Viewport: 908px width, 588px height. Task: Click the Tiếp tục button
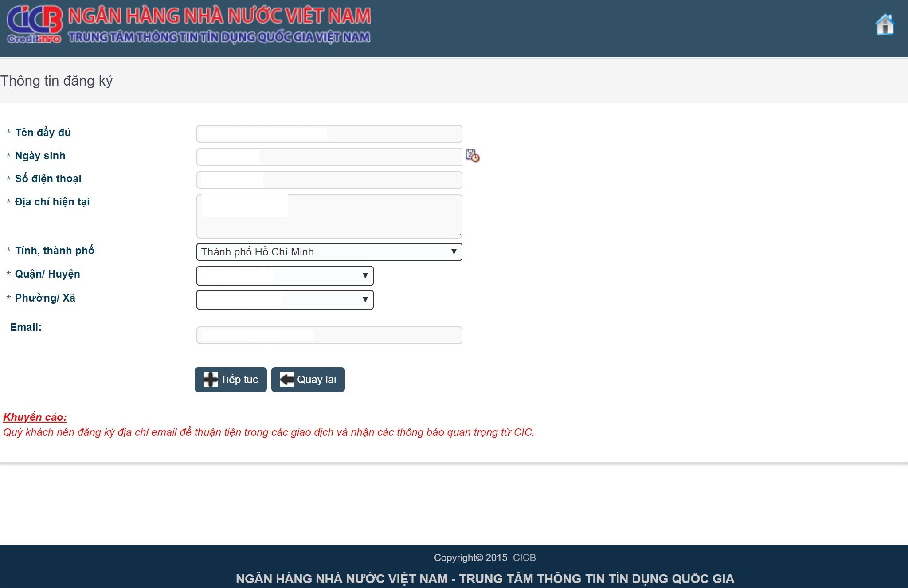tap(231, 380)
